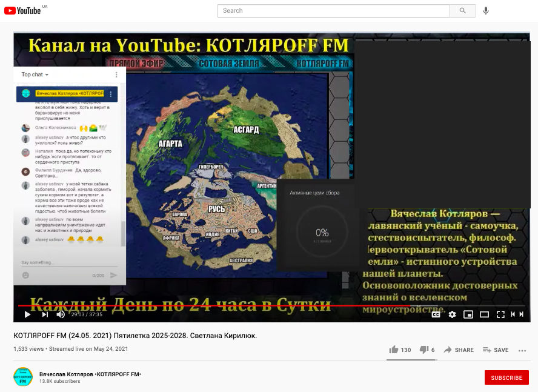Send the chat message with arrow icon
This screenshot has height=392, width=538.
click(x=113, y=275)
